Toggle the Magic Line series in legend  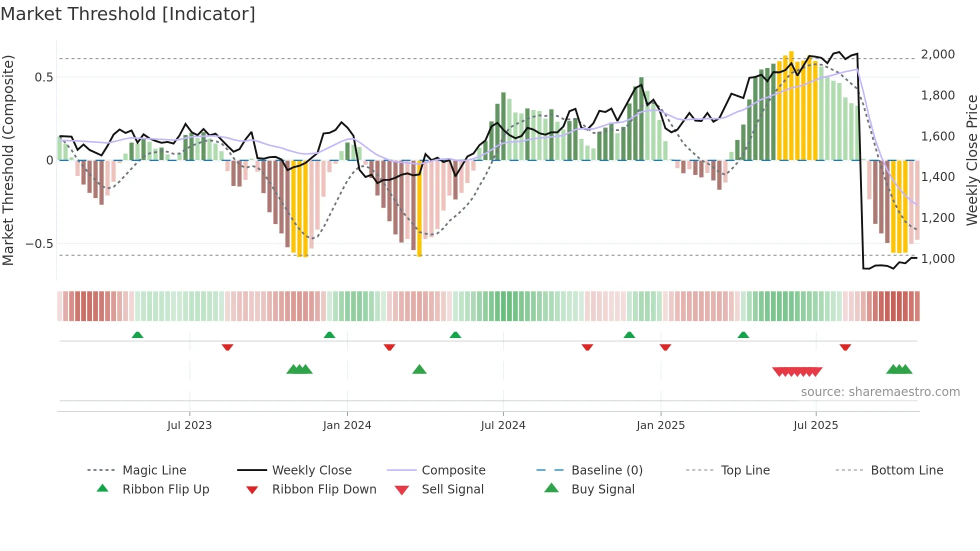[154, 470]
